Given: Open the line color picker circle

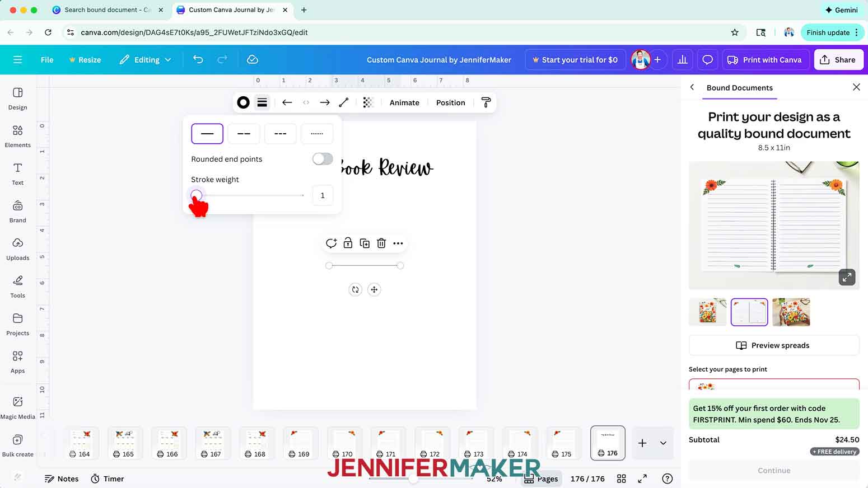Looking at the screenshot, I should coord(243,102).
